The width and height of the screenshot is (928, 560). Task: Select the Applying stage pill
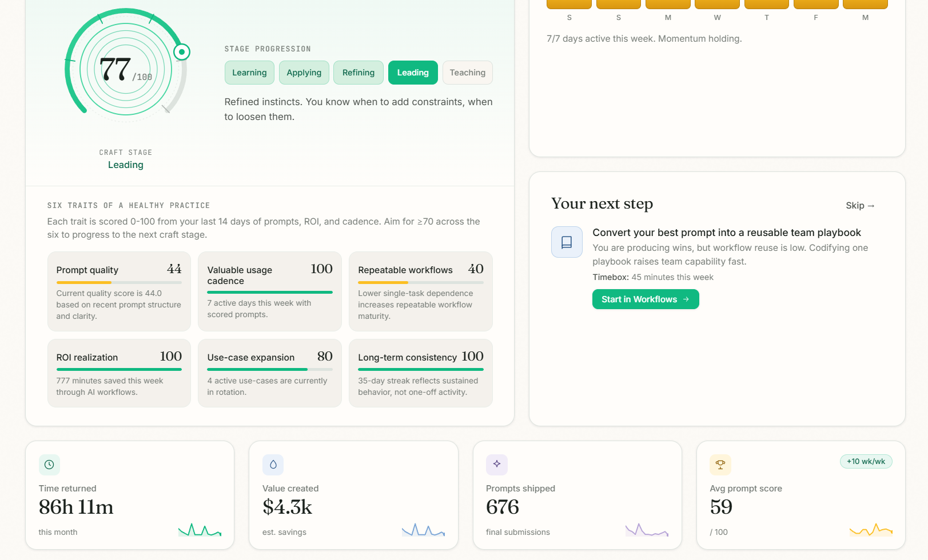click(304, 73)
